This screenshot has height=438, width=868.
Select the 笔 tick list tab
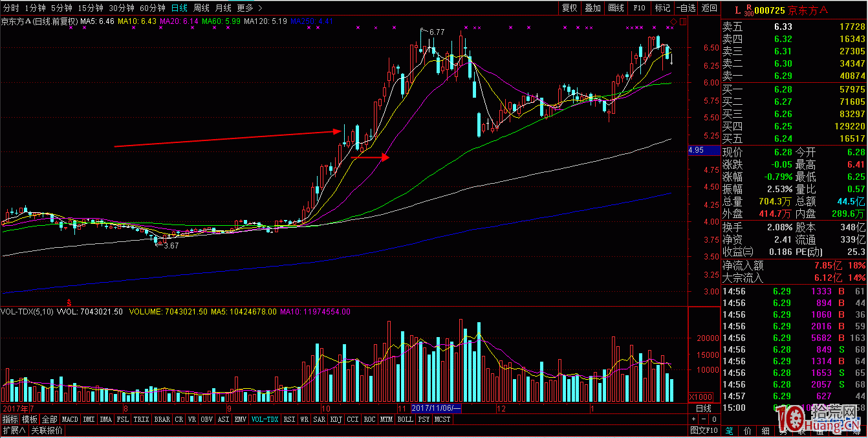coord(730,431)
